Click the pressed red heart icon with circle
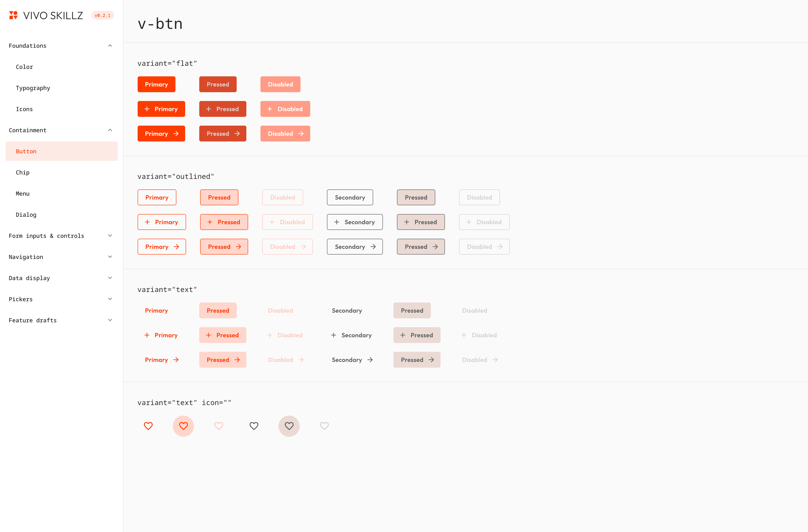808x532 pixels. tap(183, 426)
